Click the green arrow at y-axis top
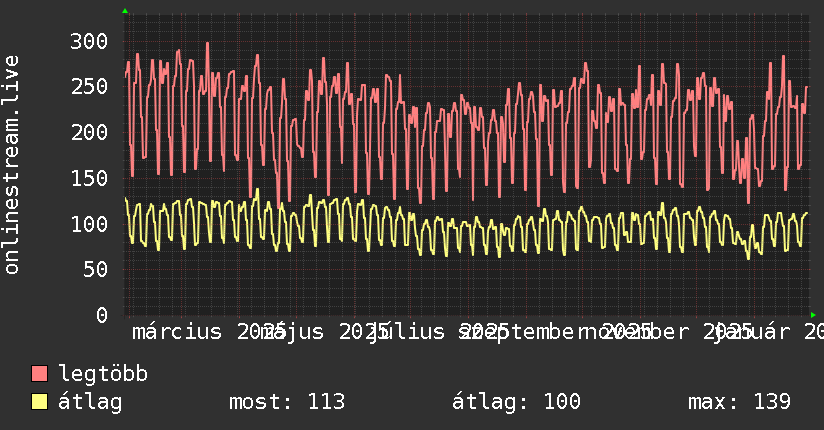The width and height of the screenshot is (824, 430). [125, 11]
